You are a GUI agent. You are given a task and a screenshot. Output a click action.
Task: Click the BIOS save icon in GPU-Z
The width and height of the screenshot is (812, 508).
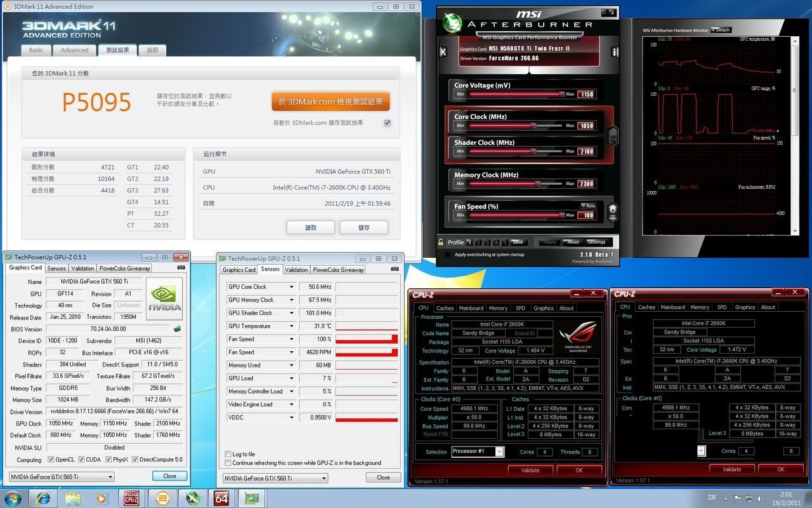tap(177, 329)
